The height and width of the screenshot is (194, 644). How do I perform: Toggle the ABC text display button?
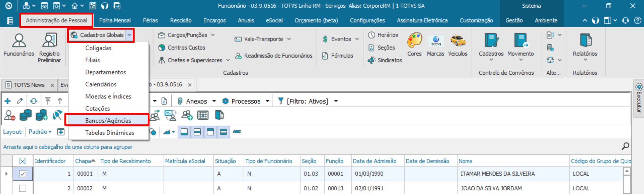[237, 131]
